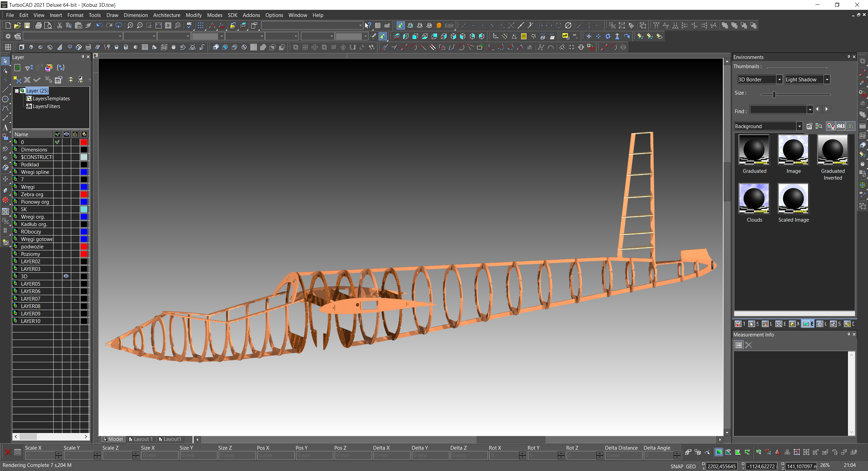The image size is (868, 471).
Task: Click the spell check ABC icon
Action: [189, 25]
